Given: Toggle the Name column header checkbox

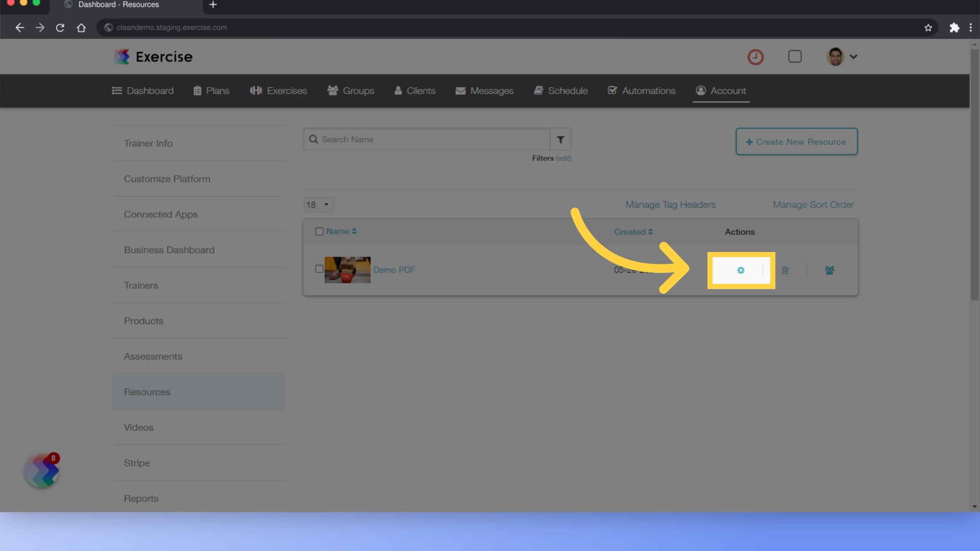Looking at the screenshot, I should [x=319, y=231].
